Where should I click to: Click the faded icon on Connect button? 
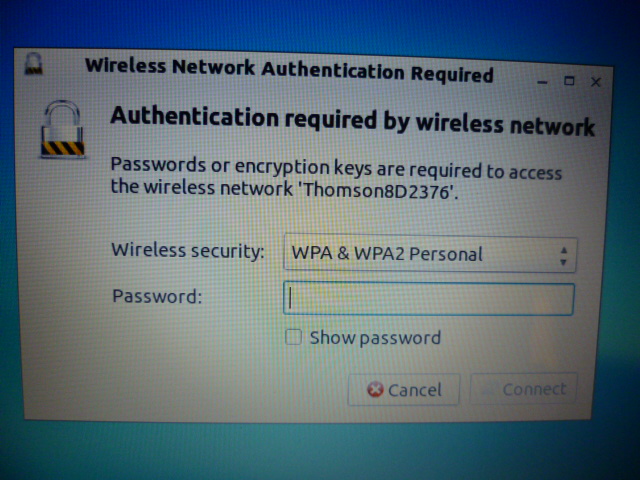coord(489,388)
